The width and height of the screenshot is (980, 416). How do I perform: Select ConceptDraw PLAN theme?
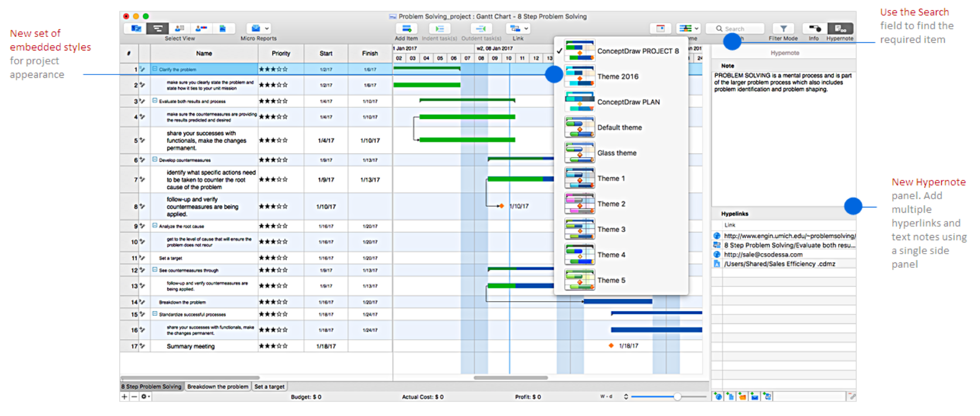pyautogui.click(x=622, y=102)
